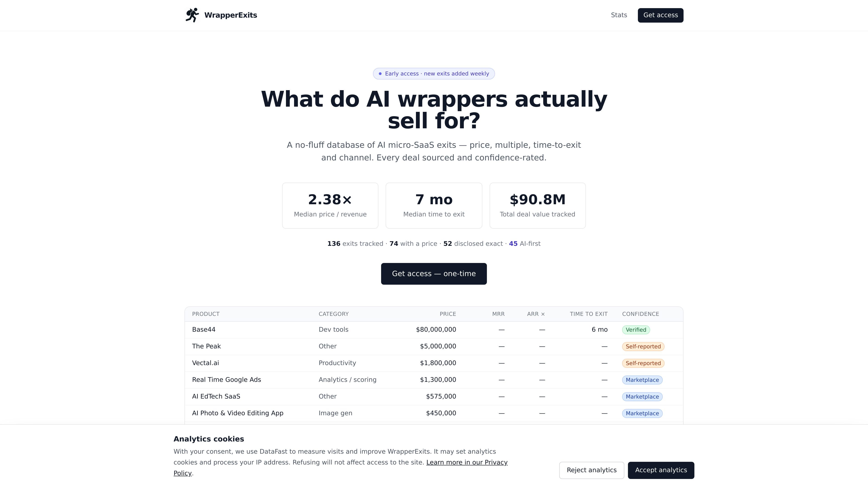
Task: Click the Marketplace badge for Real Time Google Ads
Action: (642, 380)
